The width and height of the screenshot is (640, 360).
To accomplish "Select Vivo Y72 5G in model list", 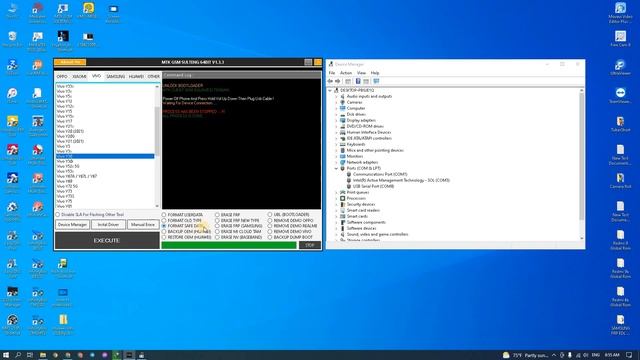I will [67, 186].
